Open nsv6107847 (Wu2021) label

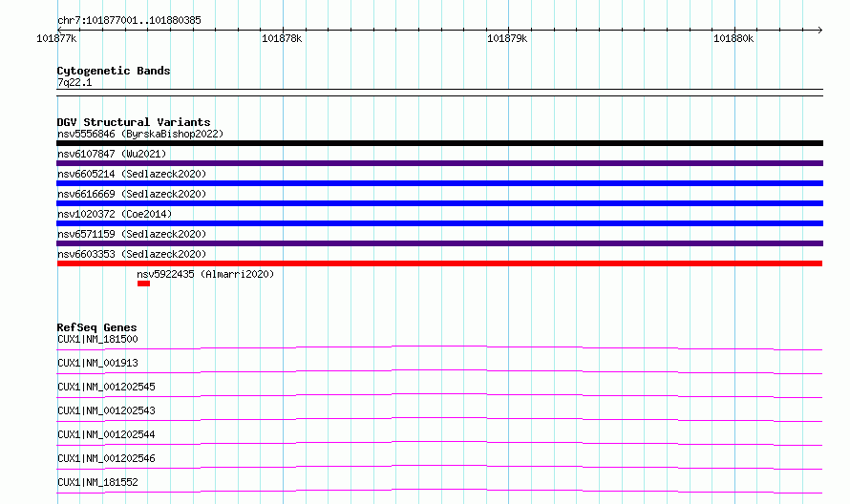click(112, 154)
